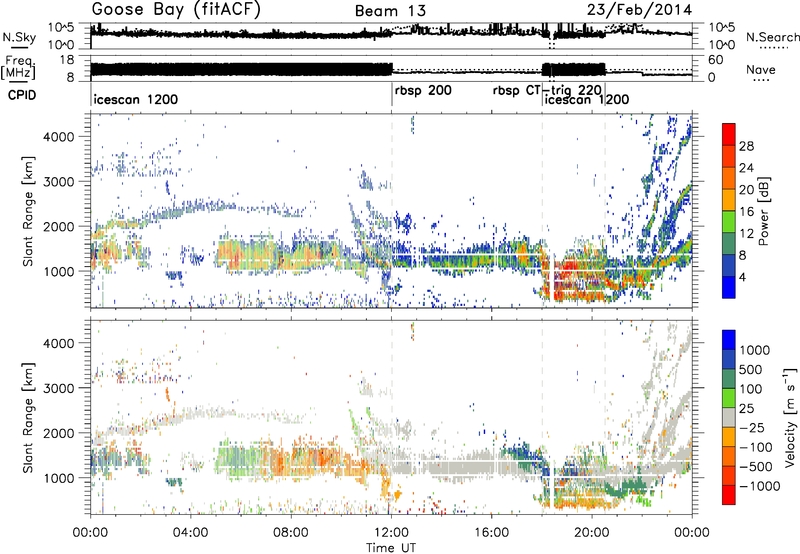This screenshot has height=554, width=800.
Task: Click the "N.Sky" legend label
Action: pos(19,37)
